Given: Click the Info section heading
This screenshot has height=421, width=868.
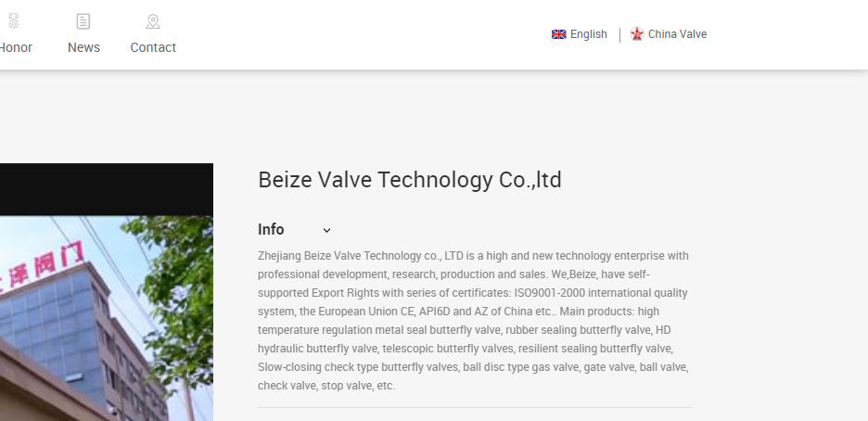Looking at the screenshot, I should [x=271, y=229].
